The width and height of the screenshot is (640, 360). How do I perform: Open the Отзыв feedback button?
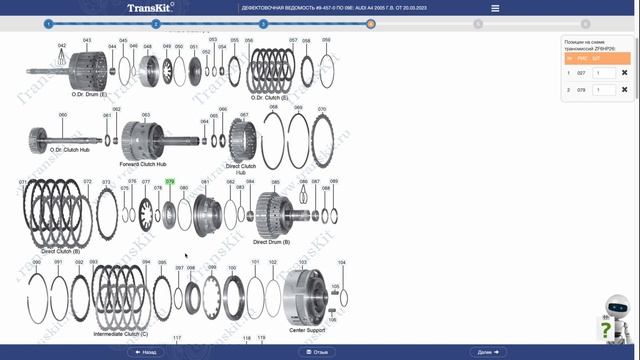pyautogui.click(x=317, y=352)
